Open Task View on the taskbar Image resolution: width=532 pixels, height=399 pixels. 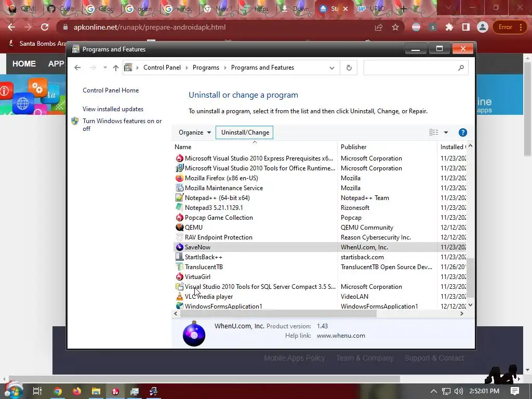(37, 391)
